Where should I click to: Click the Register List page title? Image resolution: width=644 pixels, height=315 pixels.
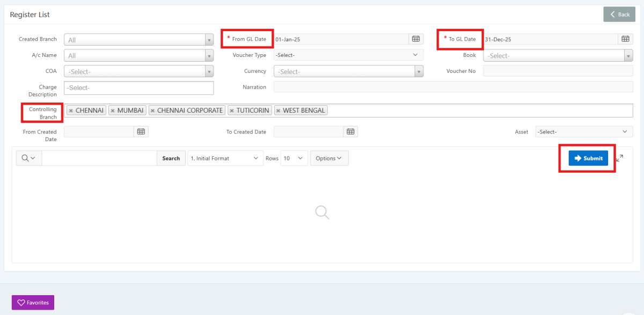point(30,14)
